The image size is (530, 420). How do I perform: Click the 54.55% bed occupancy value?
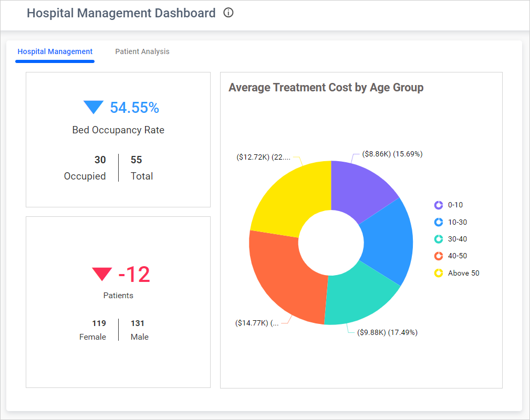[x=134, y=108]
